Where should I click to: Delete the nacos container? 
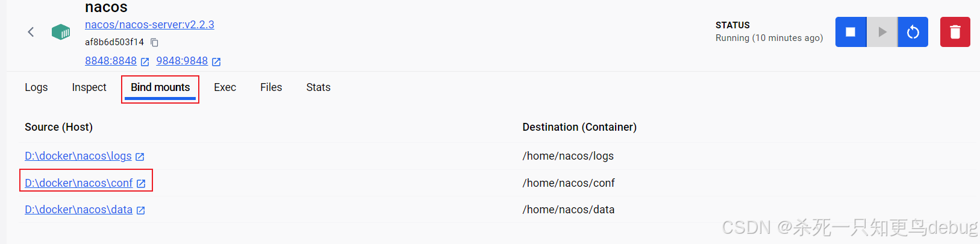955,32
